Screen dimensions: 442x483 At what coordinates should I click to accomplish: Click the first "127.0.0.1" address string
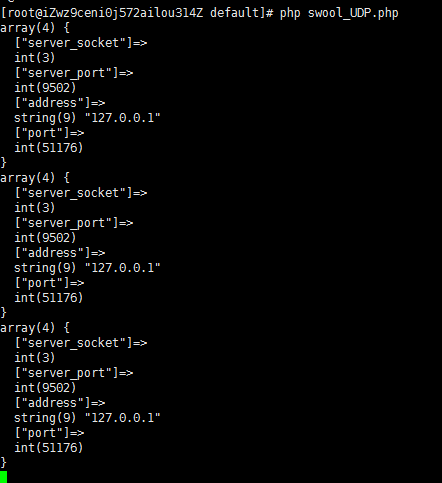tap(123, 118)
